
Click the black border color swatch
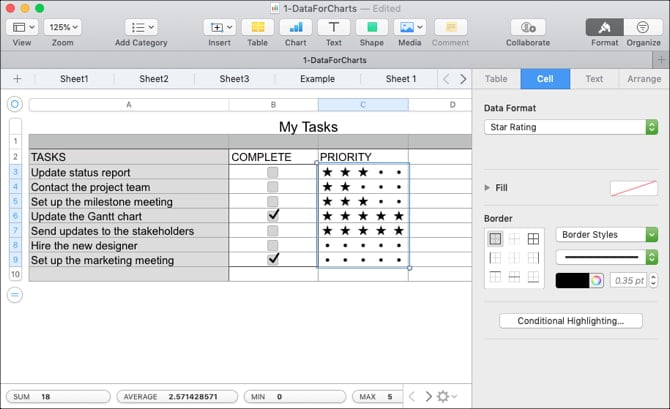572,280
